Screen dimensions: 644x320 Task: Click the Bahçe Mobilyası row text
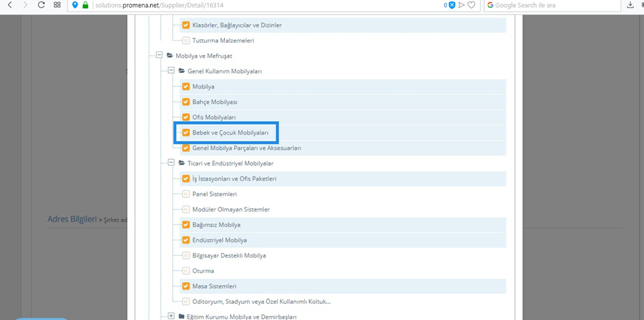(x=215, y=102)
